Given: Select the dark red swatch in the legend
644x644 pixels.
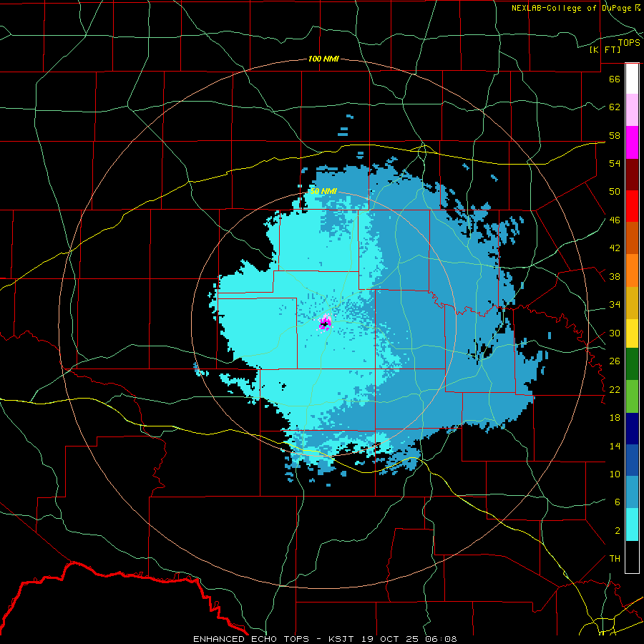Looking at the screenshot, I should [x=632, y=175].
